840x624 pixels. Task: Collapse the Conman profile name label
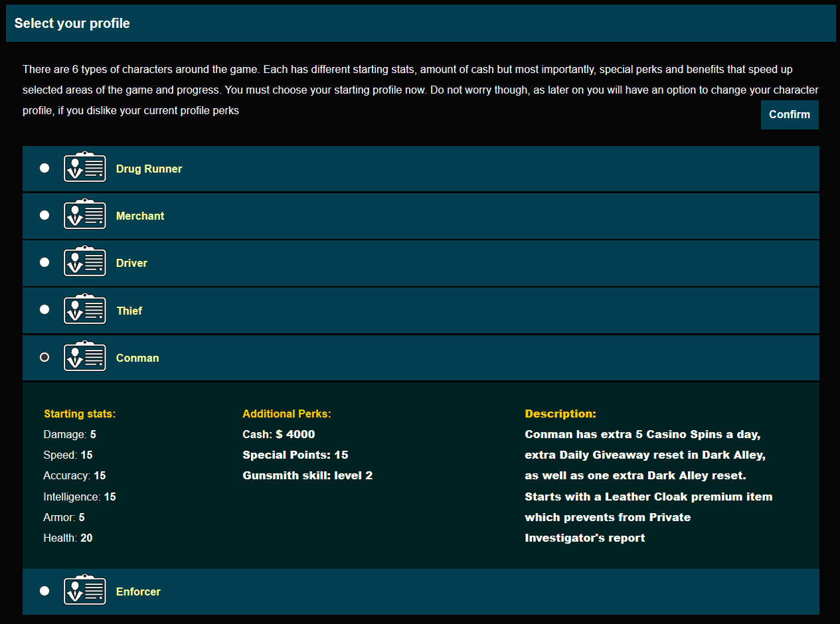coord(137,358)
